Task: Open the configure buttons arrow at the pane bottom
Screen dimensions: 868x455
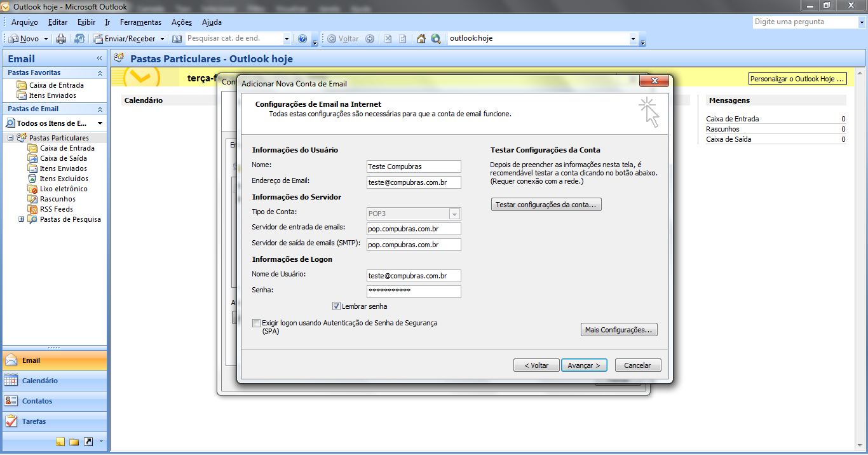Action: click(x=100, y=442)
